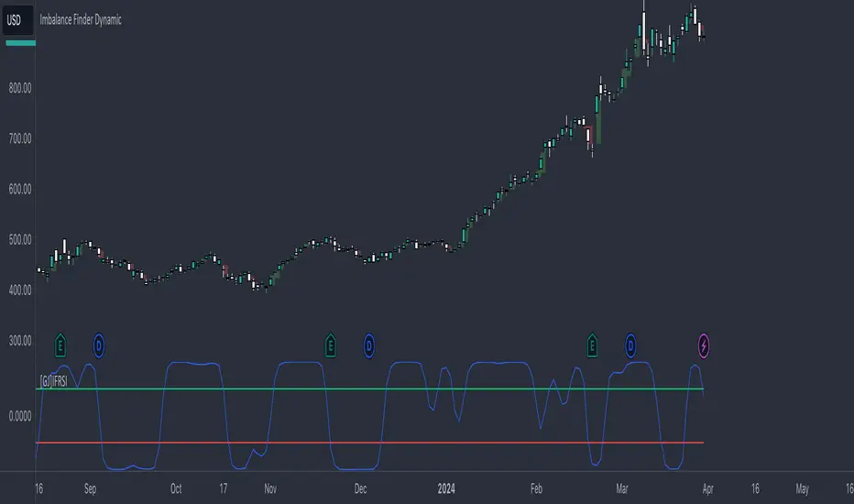Click the Dec label on time axis

[x=360, y=488]
